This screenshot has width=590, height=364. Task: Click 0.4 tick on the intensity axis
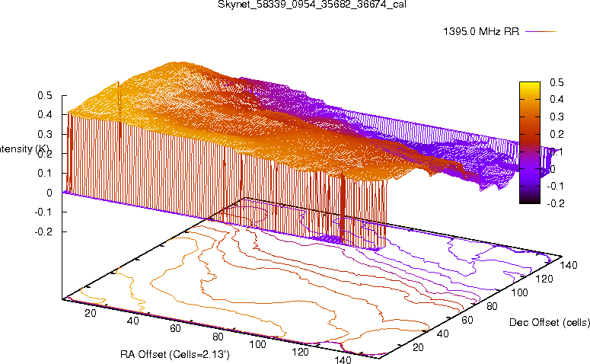45,115
